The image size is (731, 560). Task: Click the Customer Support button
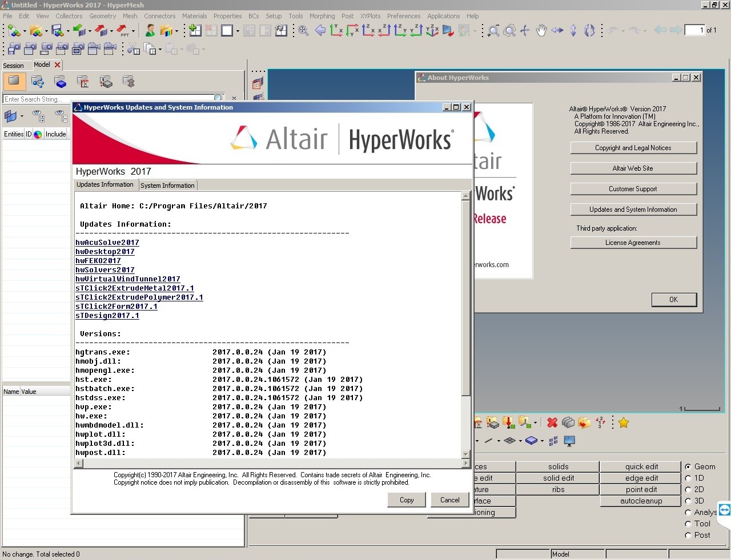[633, 189]
